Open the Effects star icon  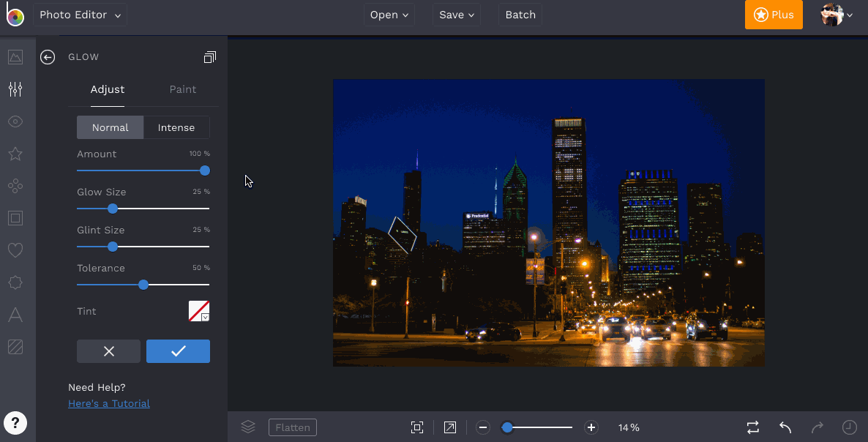point(15,154)
